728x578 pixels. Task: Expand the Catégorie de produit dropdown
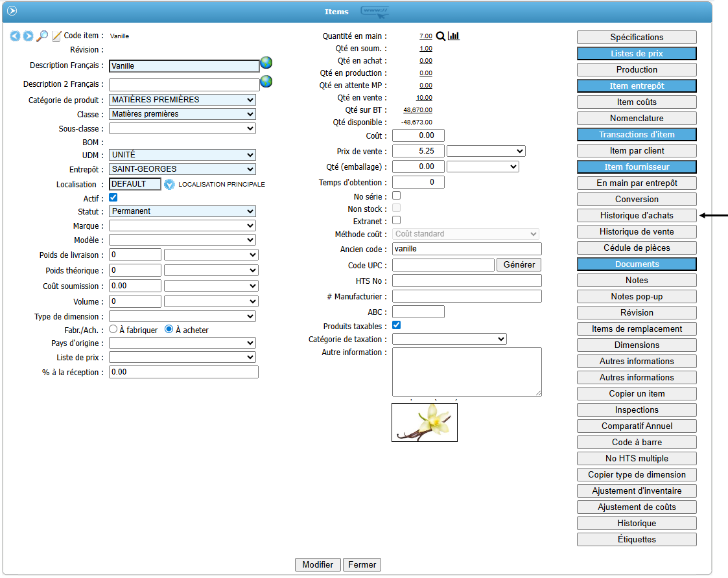coord(182,100)
